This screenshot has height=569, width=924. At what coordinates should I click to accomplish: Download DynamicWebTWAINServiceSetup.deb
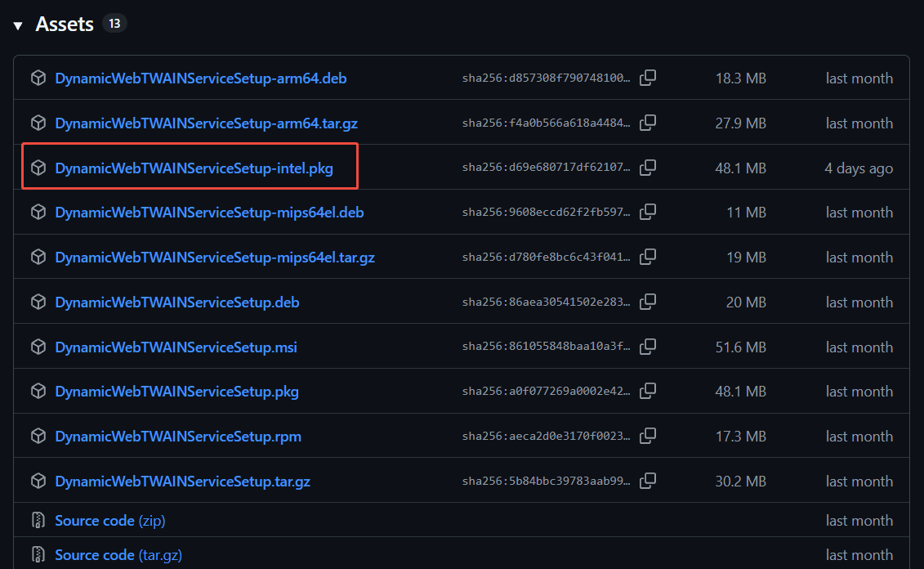click(176, 302)
